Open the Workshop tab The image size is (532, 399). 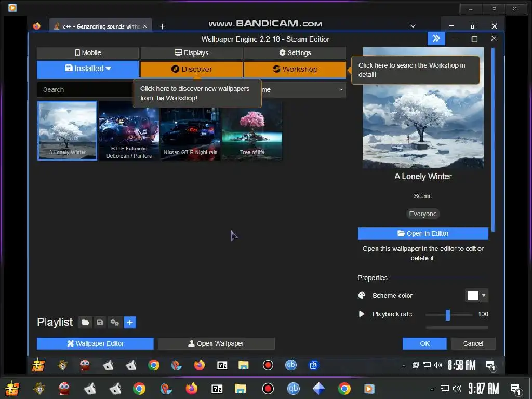pyautogui.click(x=295, y=69)
